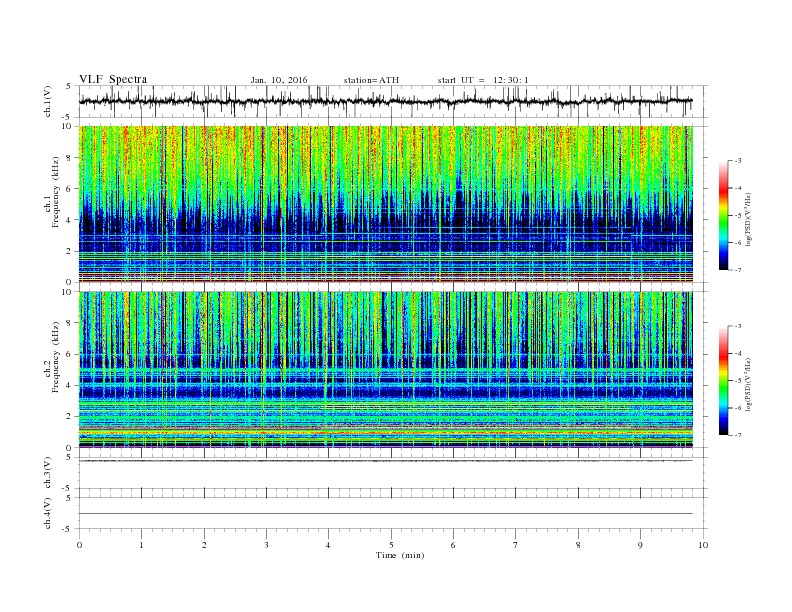Click the "log(PSD)(V²/Hz)" label beside the ch.2 color bar

pos(750,385)
